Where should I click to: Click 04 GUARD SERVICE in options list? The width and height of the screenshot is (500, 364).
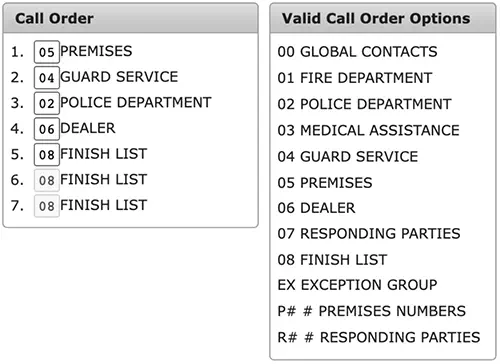pyautogui.click(x=348, y=156)
